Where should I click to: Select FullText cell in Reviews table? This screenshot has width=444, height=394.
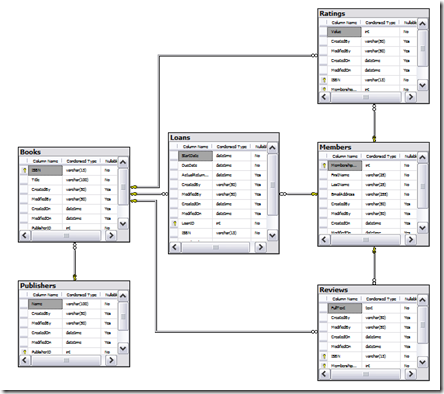[345, 308]
